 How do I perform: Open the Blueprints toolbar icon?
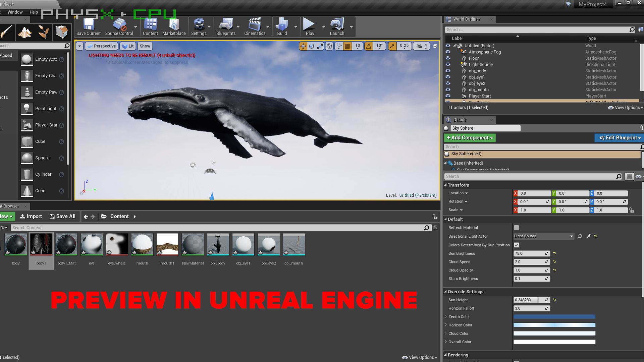(226, 27)
